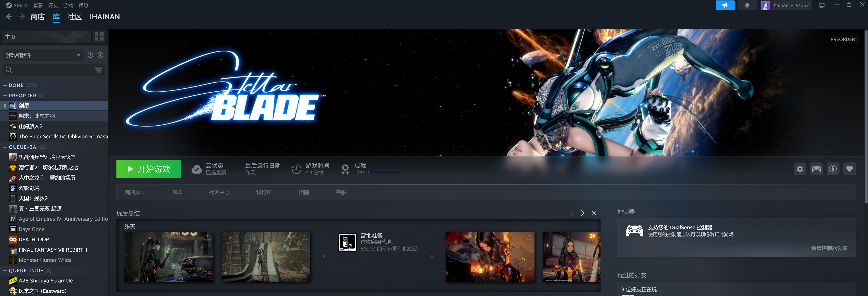Select Monster Hunter Wilds in the library
Image resolution: width=868 pixels, height=296 pixels.
click(54, 260)
